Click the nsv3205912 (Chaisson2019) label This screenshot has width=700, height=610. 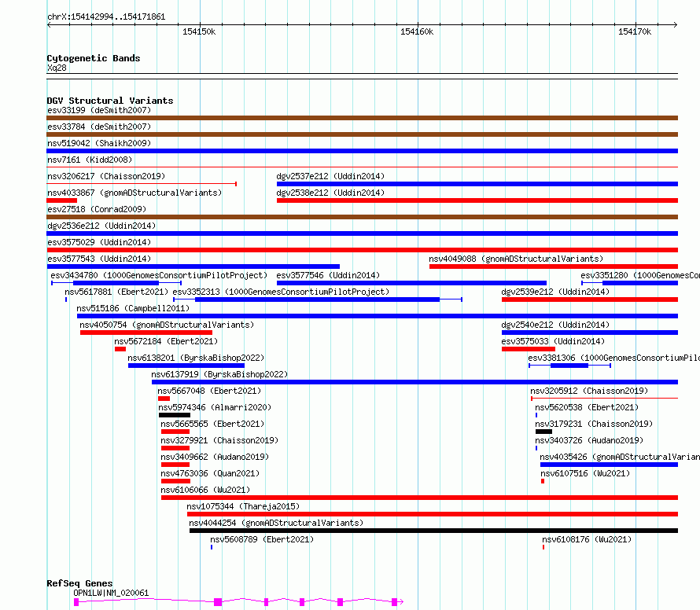(x=589, y=391)
